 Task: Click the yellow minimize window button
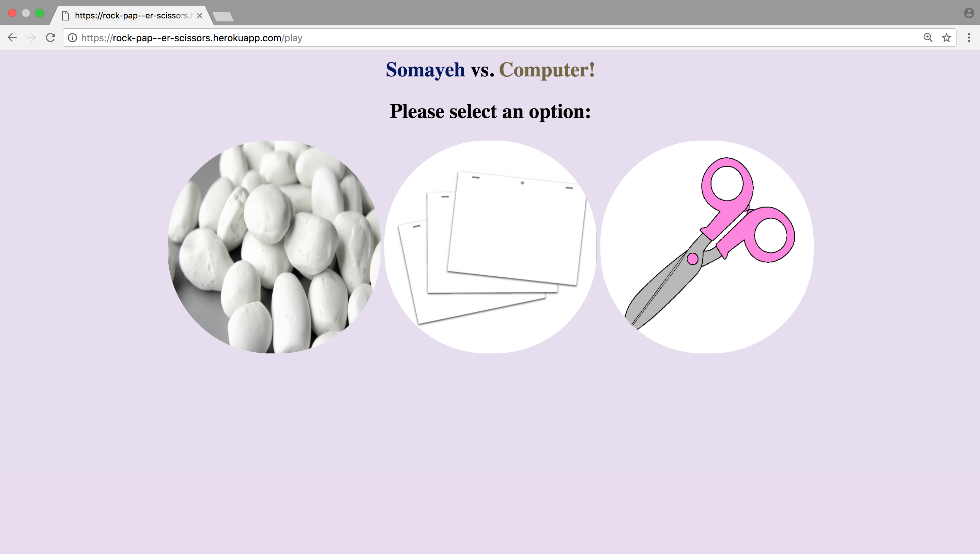(x=26, y=13)
